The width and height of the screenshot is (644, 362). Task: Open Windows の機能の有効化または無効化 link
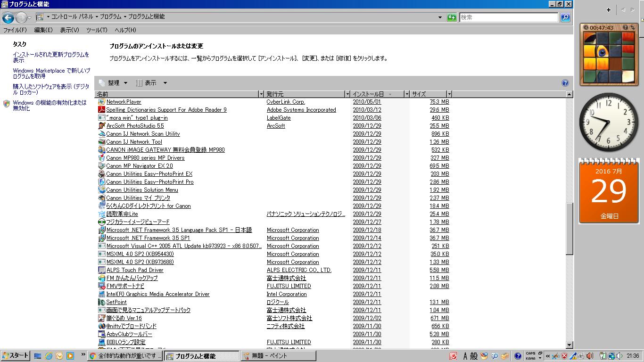pos(50,106)
